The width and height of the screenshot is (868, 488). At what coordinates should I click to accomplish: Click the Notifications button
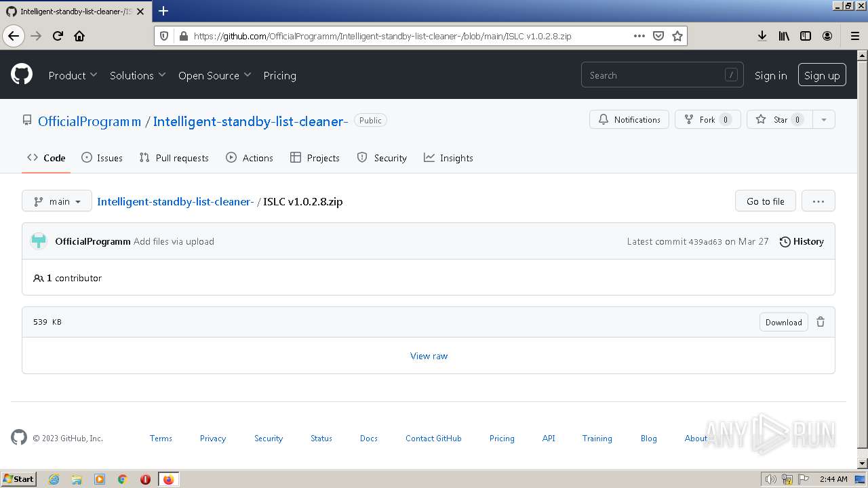click(629, 119)
